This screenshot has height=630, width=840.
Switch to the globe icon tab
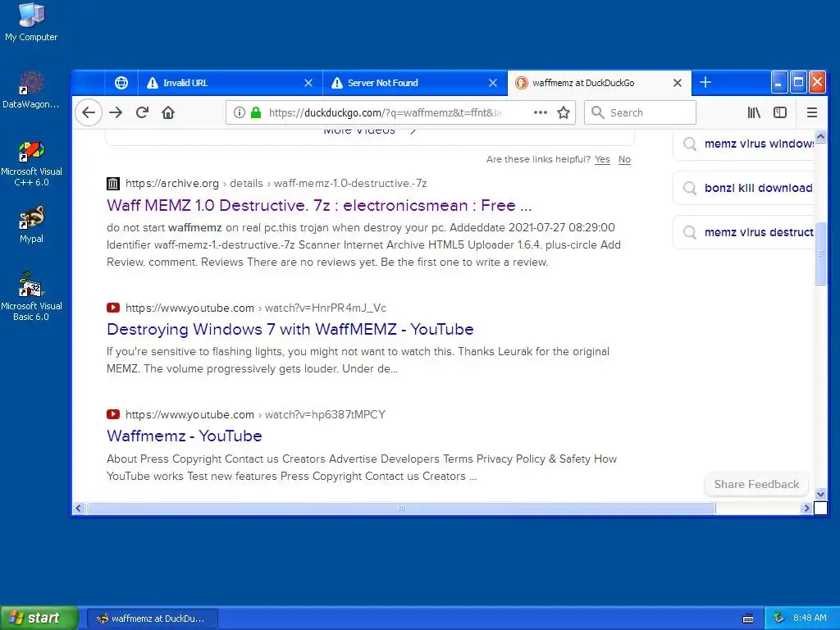(121, 83)
